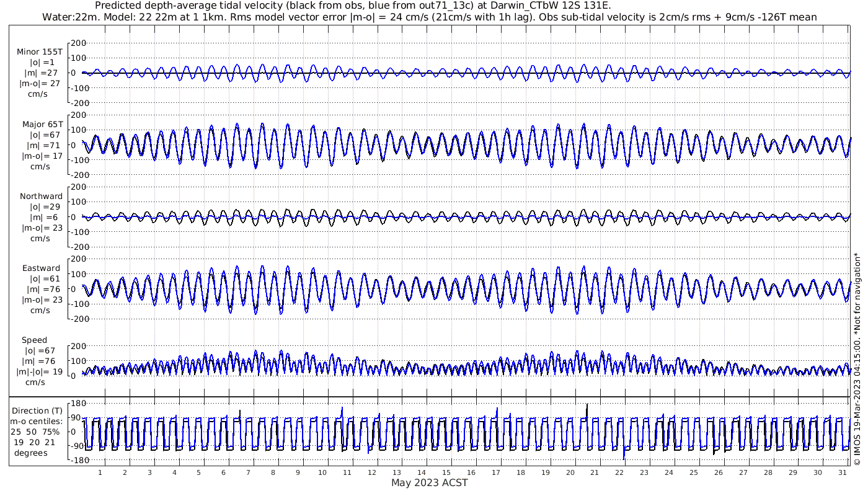
Task: Click the day 29 tick label on x-axis
Action: click(792, 472)
